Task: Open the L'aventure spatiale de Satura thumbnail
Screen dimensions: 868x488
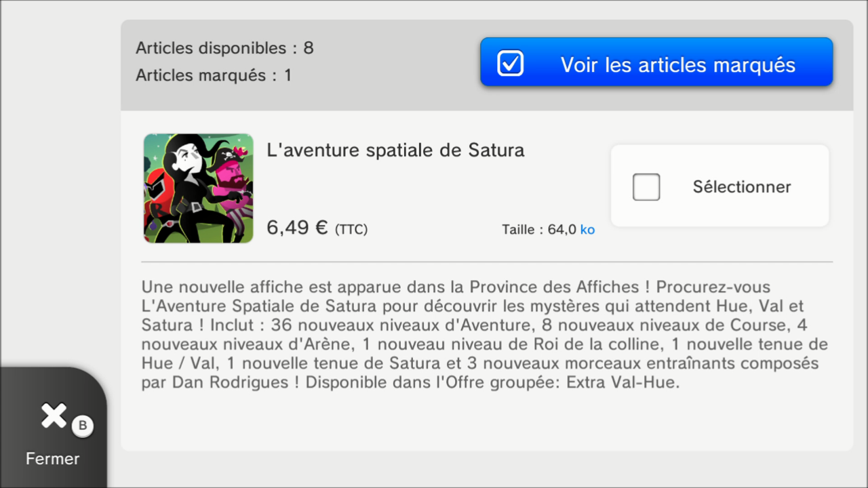Action: point(199,188)
